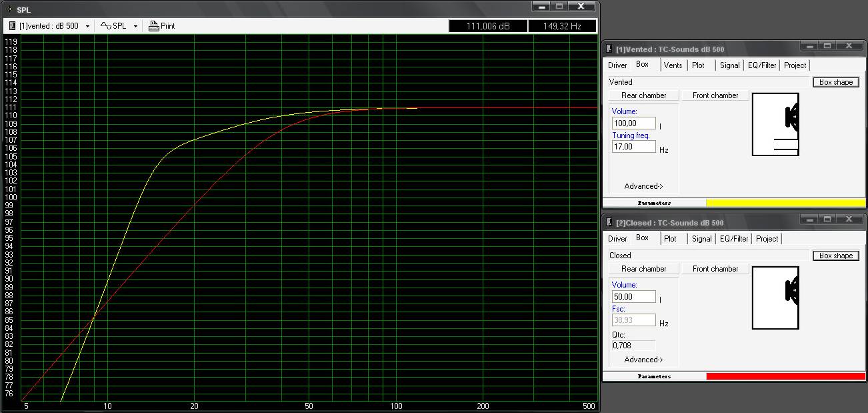Expand Advanced settings in Vented window
Screen dimensions: 868x413
coord(643,186)
